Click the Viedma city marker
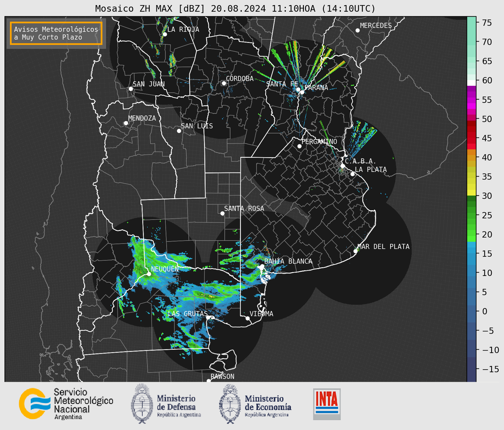Image resolution: width=504 pixels, height=430 pixels. [x=248, y=318]
